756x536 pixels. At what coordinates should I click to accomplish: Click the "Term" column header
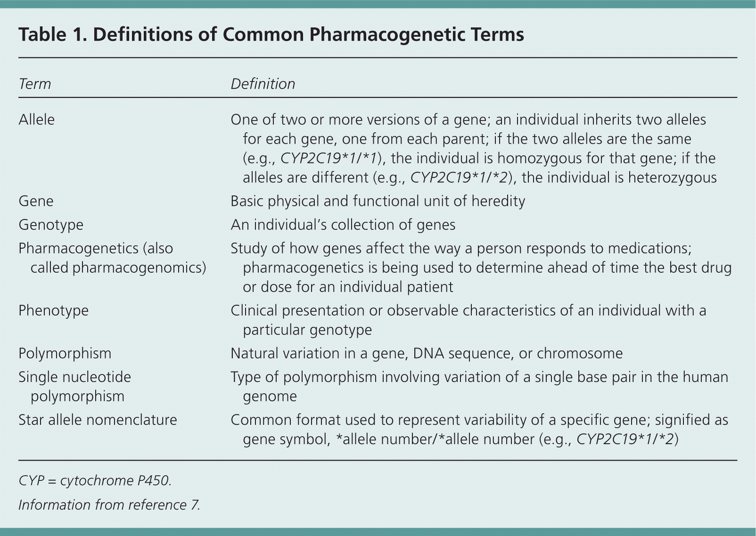tap(35, 84)
